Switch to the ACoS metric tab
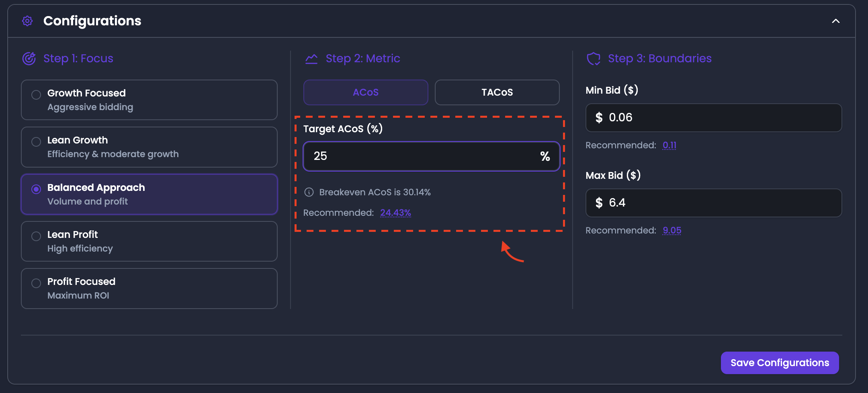Screen dimensions: 868x393 (366, 92)
